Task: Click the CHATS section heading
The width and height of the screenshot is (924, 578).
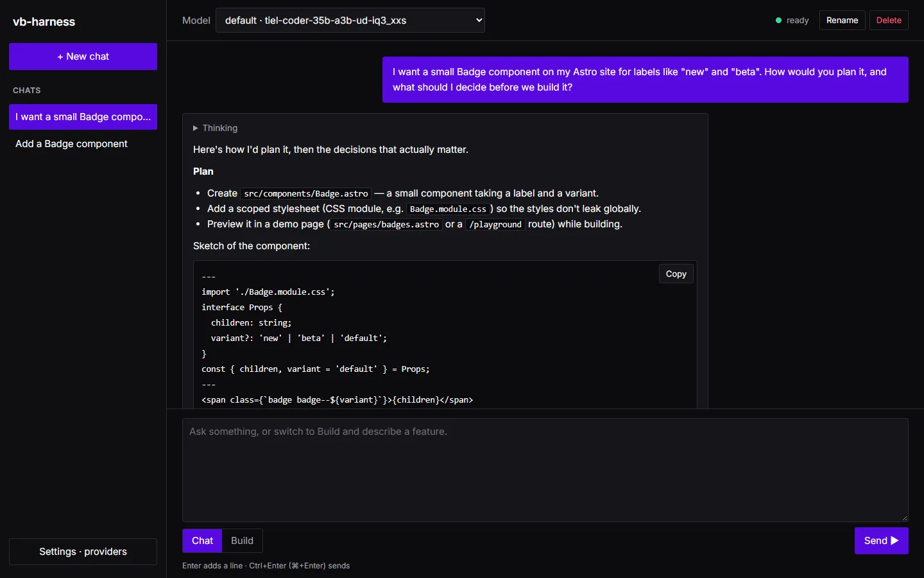Action: 27,91
